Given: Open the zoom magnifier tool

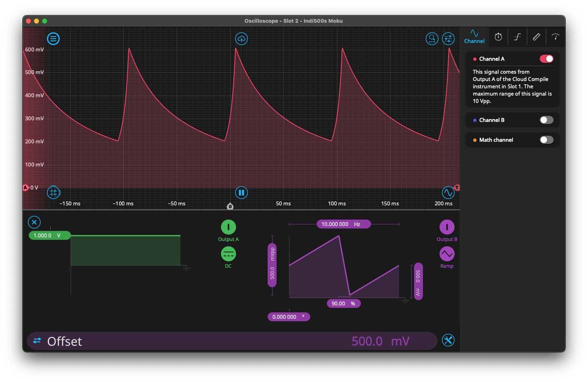Looking at the screenshot, I should point(432,39).
